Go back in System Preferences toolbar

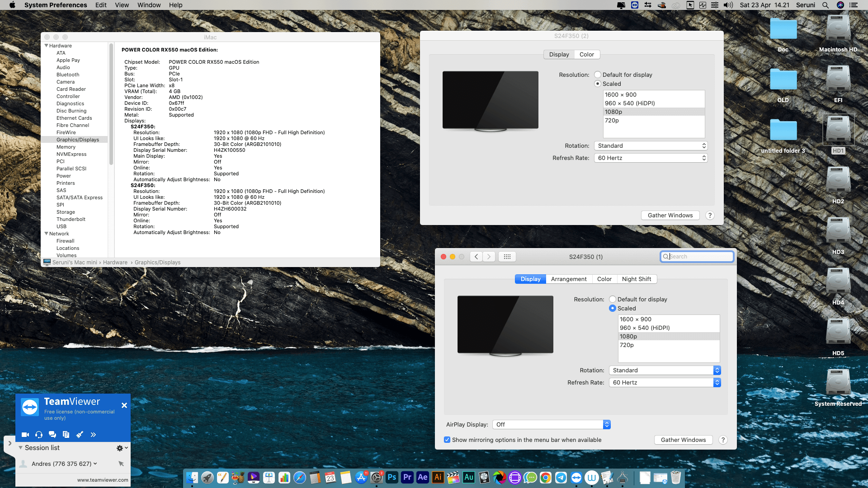point(476,257)
